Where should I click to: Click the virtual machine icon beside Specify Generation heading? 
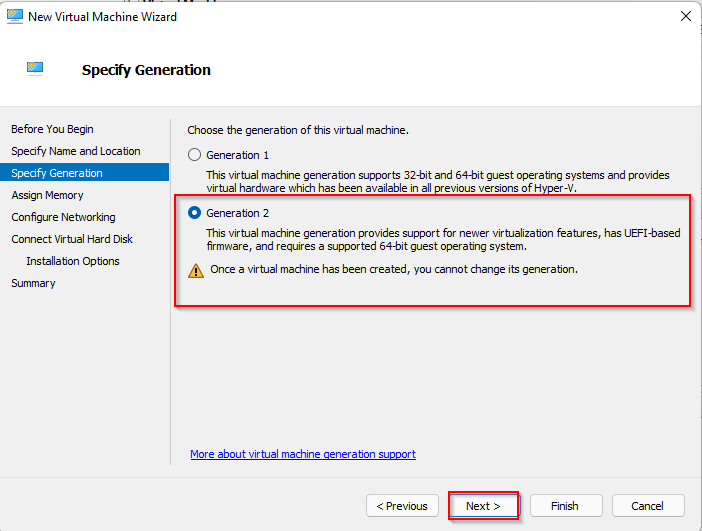click(x=36, y=69)
